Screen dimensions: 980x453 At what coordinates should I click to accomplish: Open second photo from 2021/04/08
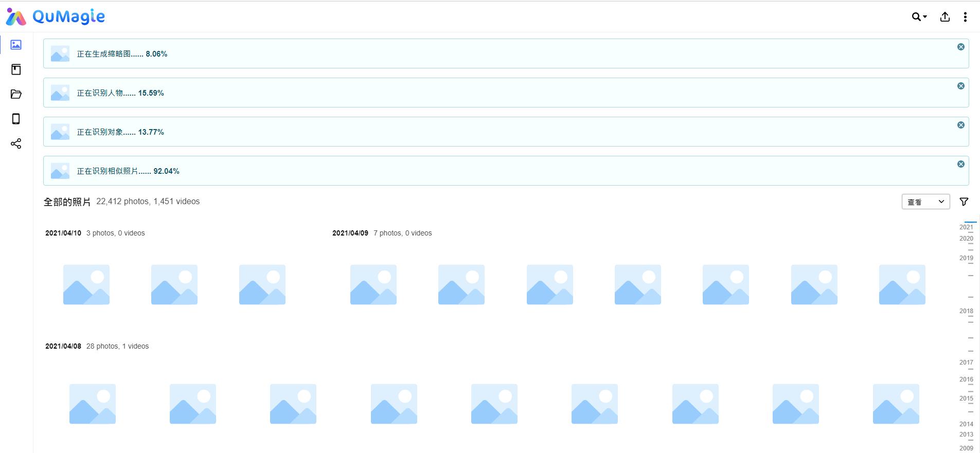click(x=193, y=404)
